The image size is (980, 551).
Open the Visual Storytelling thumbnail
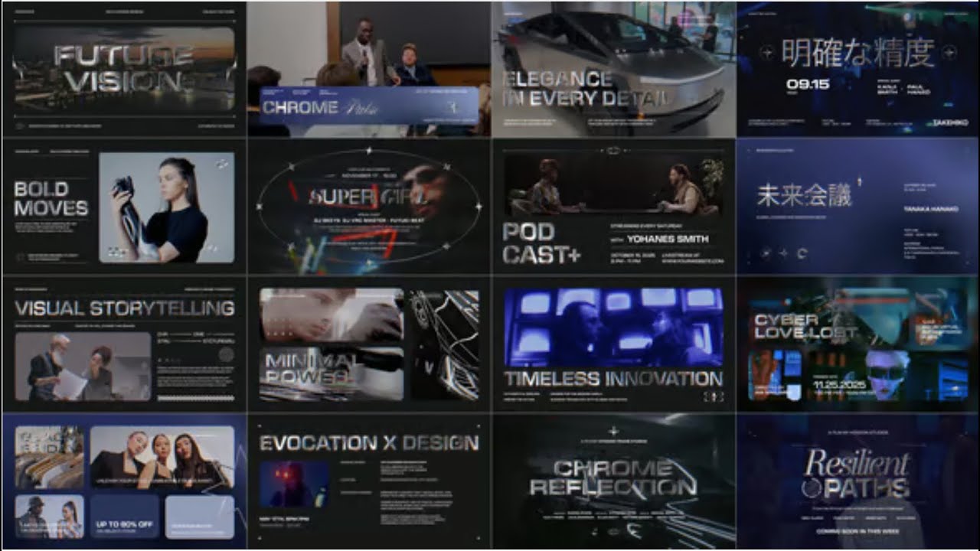click(123, 344)
